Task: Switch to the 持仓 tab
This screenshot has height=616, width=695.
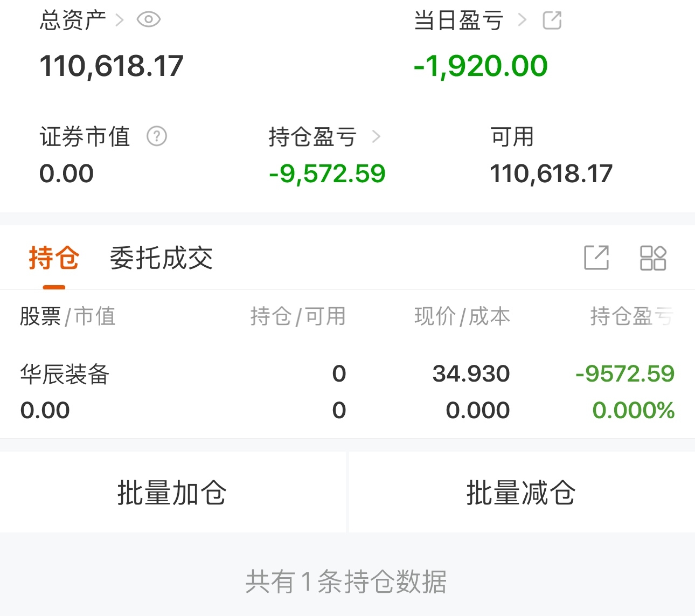Action: (54, 258)
